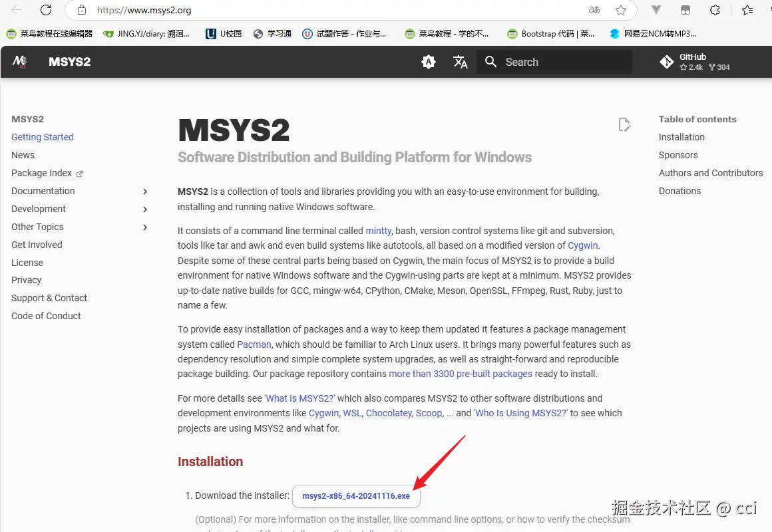Follow the WSL link
This screenshot has width=772, height=532.
coord(352,413)
